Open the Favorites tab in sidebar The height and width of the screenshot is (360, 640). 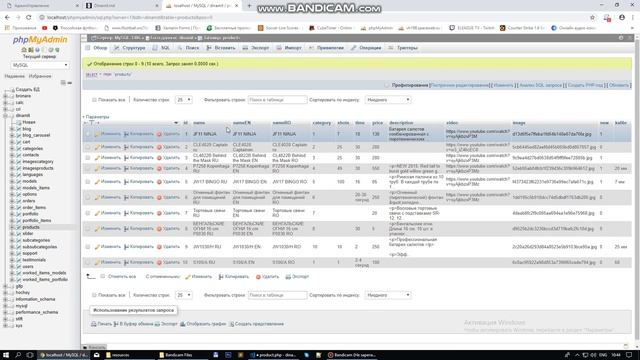(x=40, y=76)
